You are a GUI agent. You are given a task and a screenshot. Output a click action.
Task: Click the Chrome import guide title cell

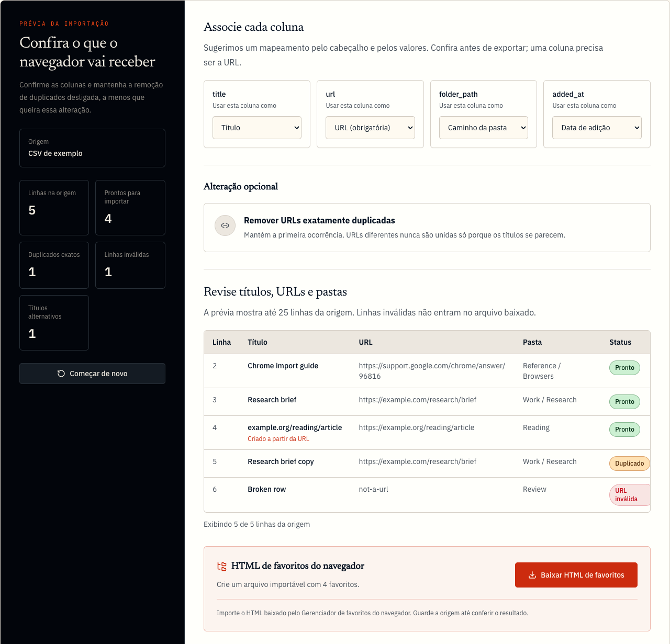(283, 366)
